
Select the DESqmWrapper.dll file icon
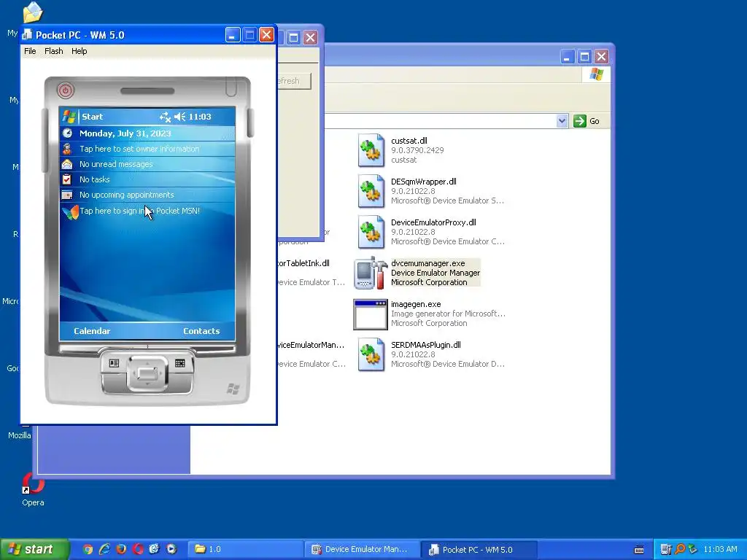[371, 192]
